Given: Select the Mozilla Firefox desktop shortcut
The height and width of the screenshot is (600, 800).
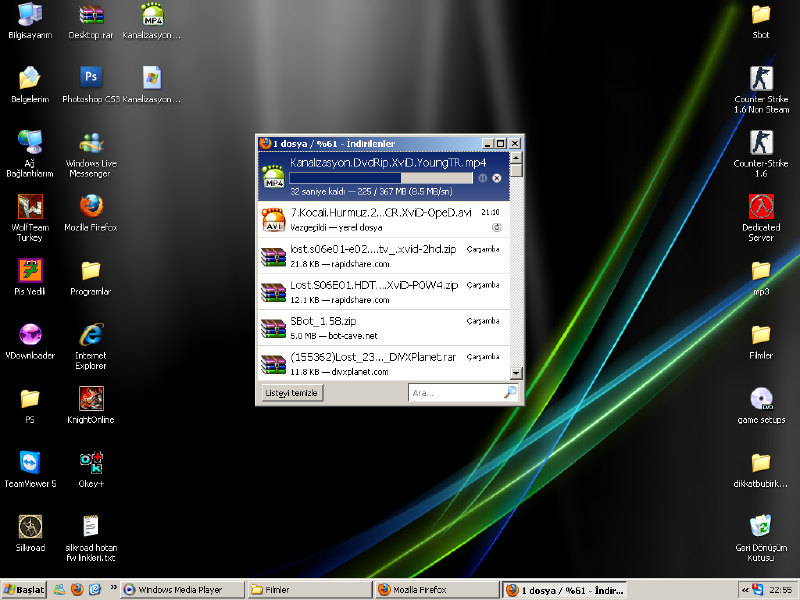Looking at the screenshot, I should 91,213.
